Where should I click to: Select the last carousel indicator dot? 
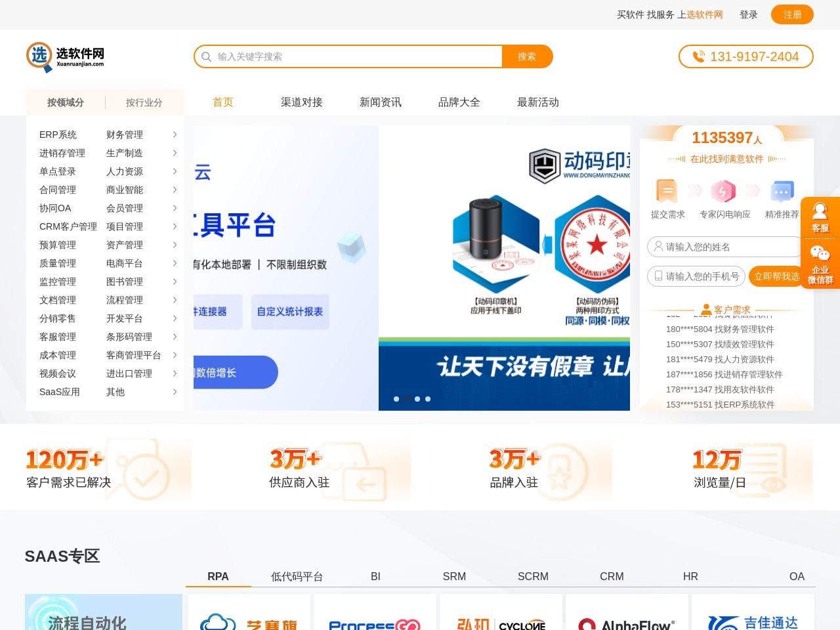pyautogui.click(x=428, y=399)
